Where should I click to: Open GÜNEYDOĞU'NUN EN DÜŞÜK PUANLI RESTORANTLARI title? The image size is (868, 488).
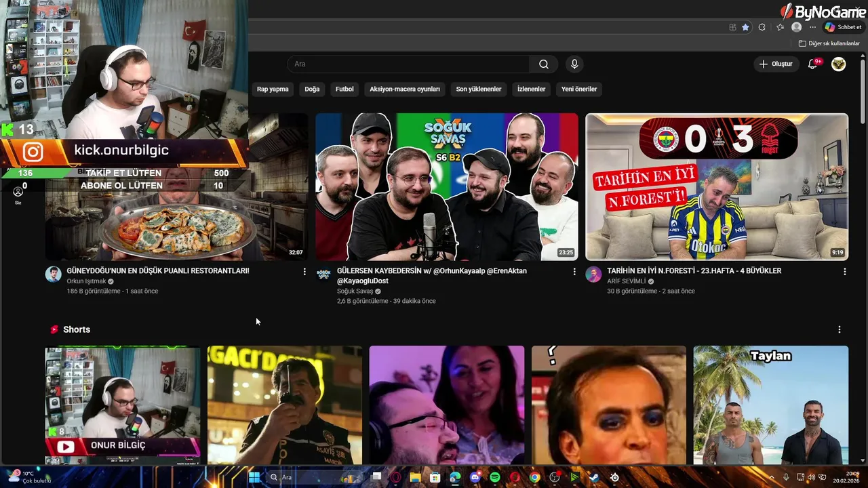click(x=158, y=270)
